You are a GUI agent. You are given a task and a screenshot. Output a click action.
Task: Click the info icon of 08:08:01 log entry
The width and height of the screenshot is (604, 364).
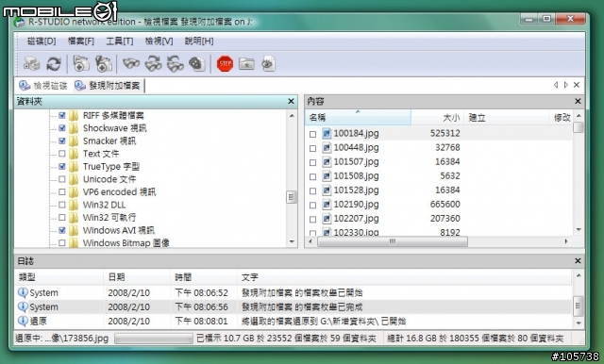click(23, 322)
